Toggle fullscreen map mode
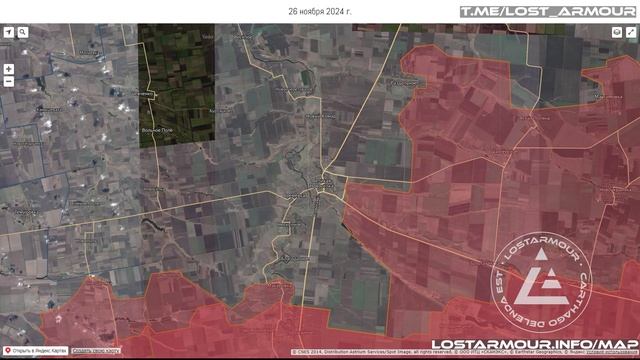Screen dimensions: 640x360 pos(631,32)
